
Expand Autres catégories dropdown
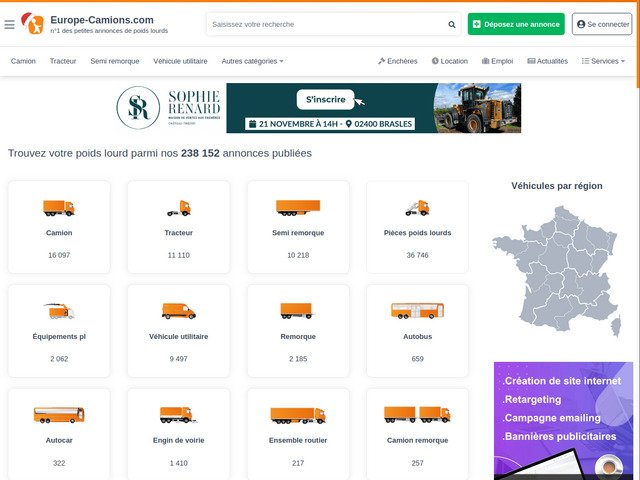point(252,61)
